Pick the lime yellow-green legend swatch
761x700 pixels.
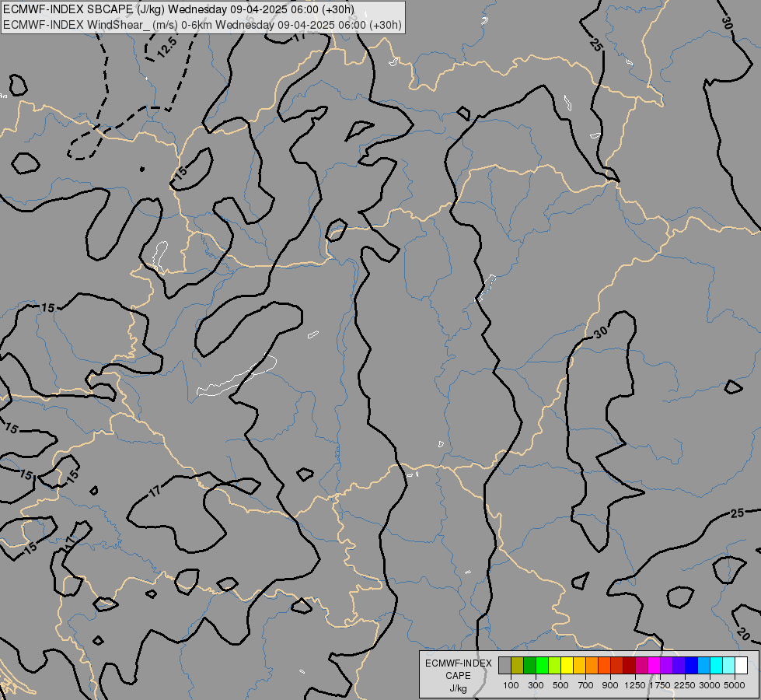[555, 666]
